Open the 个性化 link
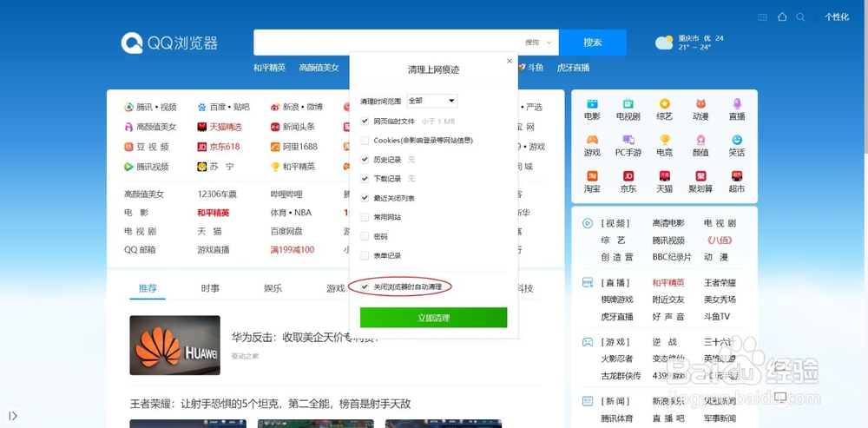 (837, 17)
